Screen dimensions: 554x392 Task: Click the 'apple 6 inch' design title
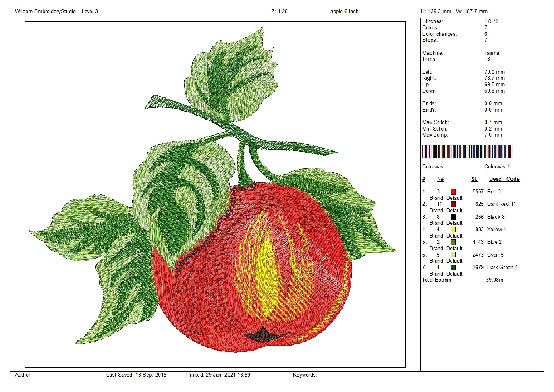344,12
